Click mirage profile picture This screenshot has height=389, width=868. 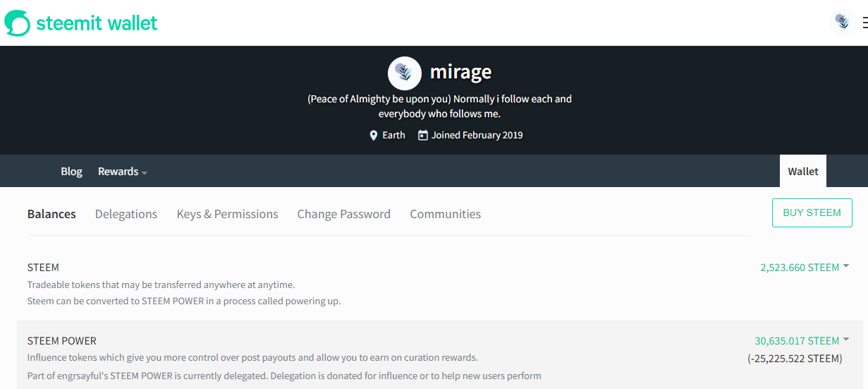[x=405, y=73]
